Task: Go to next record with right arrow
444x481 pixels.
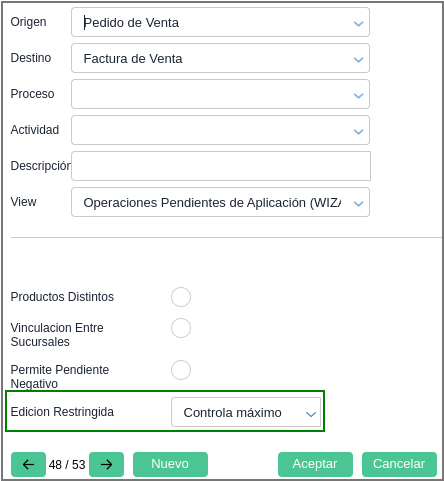Action: pos(107,464)
